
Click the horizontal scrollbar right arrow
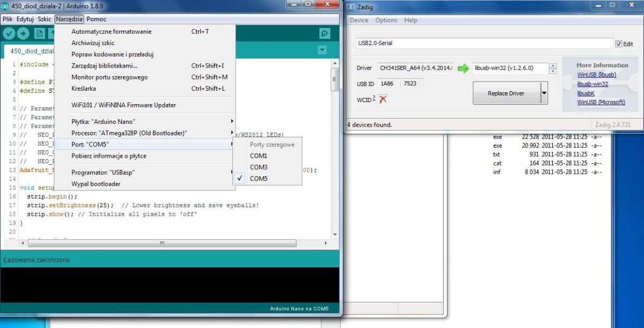click(x=327, y=243)
